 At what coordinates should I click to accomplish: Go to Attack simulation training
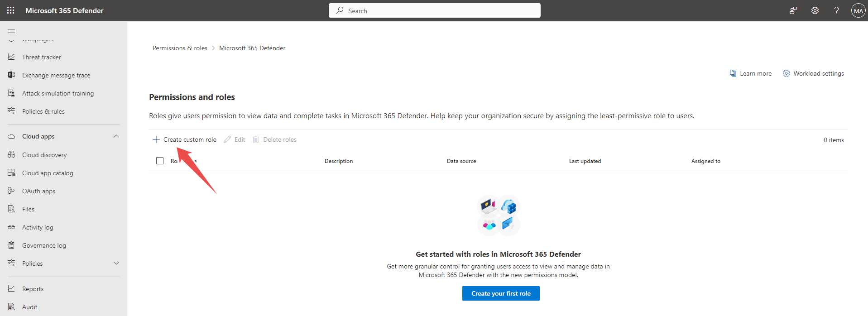(x=58, y=93)
